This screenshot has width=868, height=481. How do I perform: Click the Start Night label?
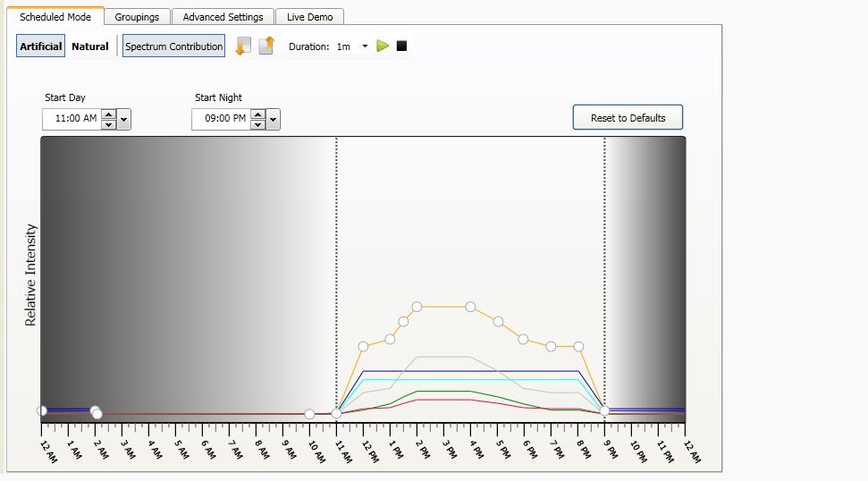coord(218,97)
